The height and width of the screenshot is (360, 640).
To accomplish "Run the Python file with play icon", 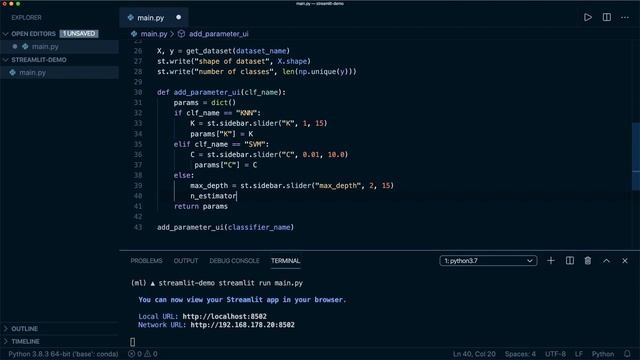I will (588, 18).
